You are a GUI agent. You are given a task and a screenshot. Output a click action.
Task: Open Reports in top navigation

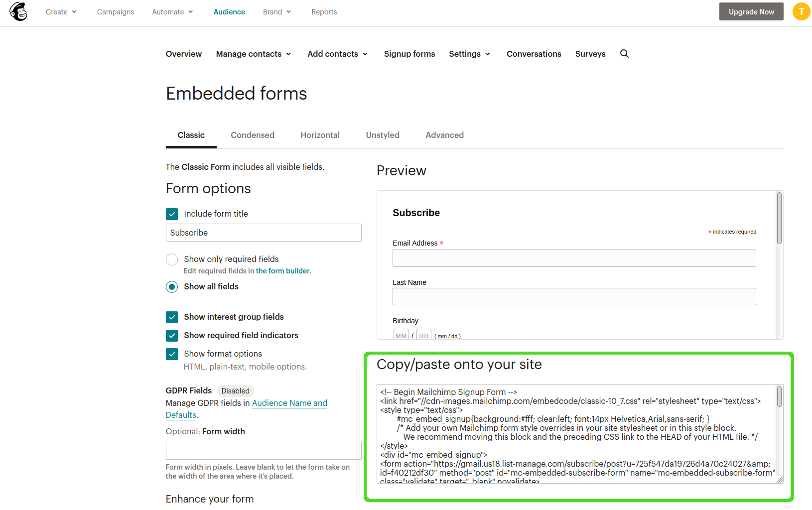click(324, 12)
